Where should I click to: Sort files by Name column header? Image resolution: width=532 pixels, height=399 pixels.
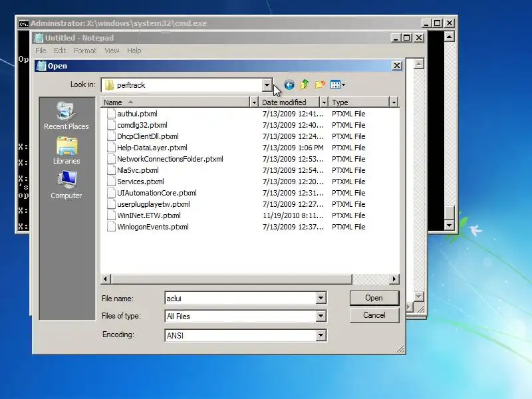click(x=175, y=102)
